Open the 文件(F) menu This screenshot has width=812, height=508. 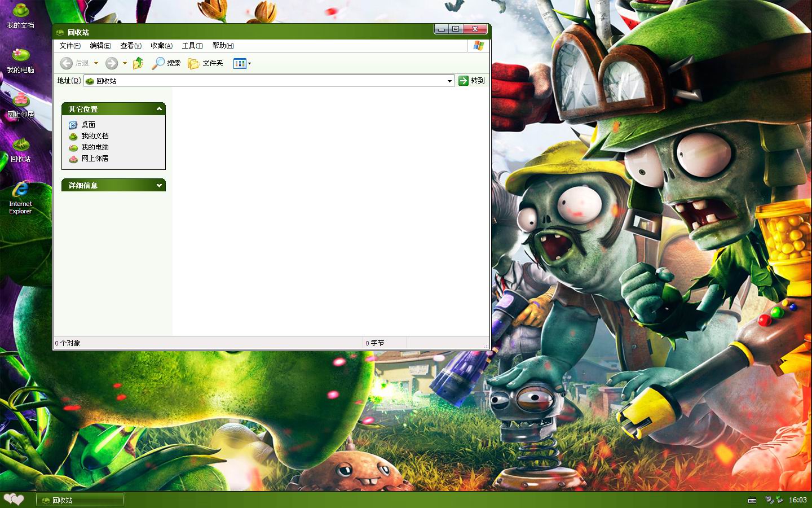(x=70, y=46)
